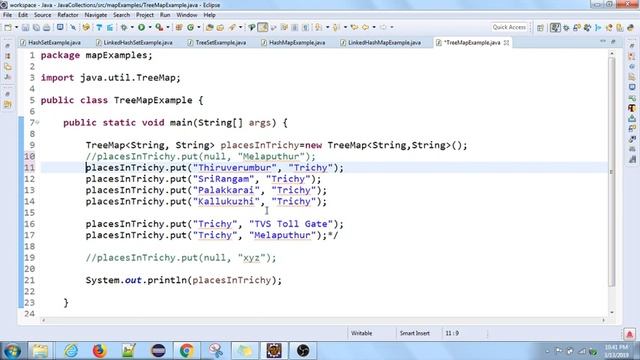
Task: Collapse the main method fold marker on line 7
Action: (x=37, y=122)
